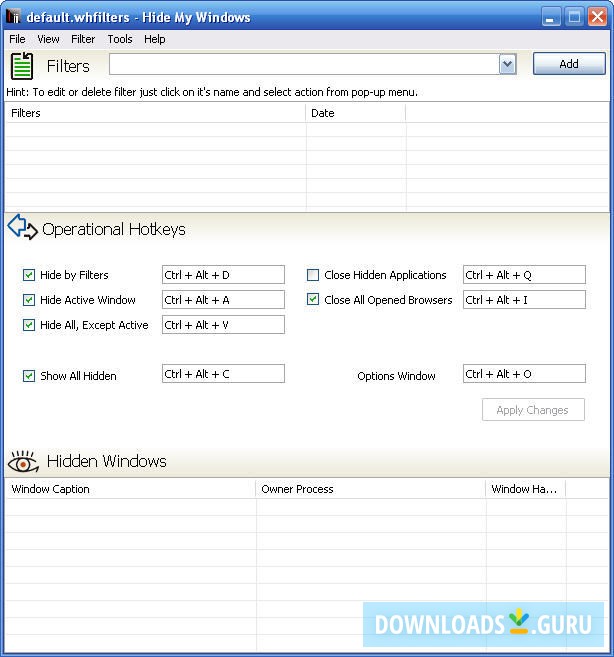Open the File menu
The image size is (614, 657).
tap(17, 39)
